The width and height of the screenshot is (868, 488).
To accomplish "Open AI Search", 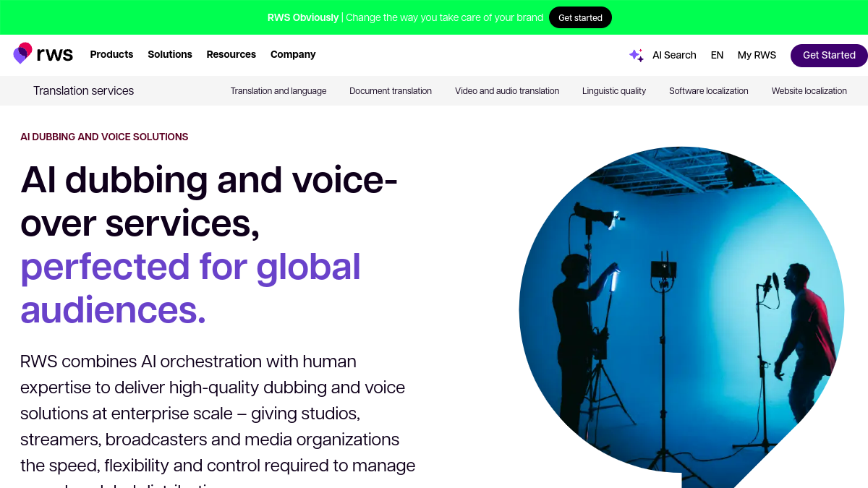I will [x=674, y=55].
